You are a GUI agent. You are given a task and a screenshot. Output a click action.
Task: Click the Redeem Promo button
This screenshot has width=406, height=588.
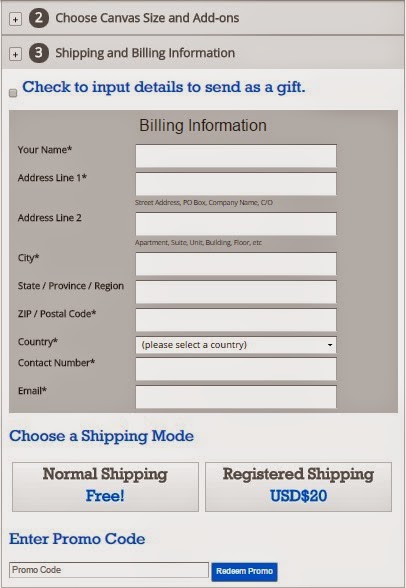click(x=244, y=571)
